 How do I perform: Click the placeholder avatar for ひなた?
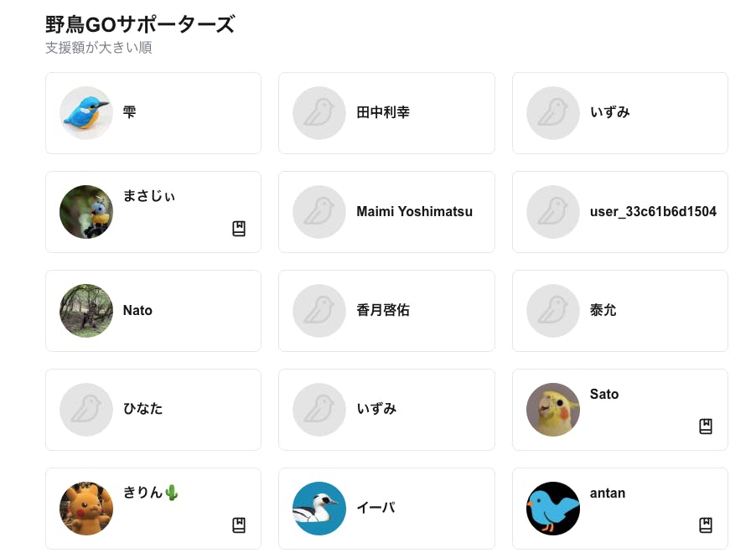click(x=86, y=410)
